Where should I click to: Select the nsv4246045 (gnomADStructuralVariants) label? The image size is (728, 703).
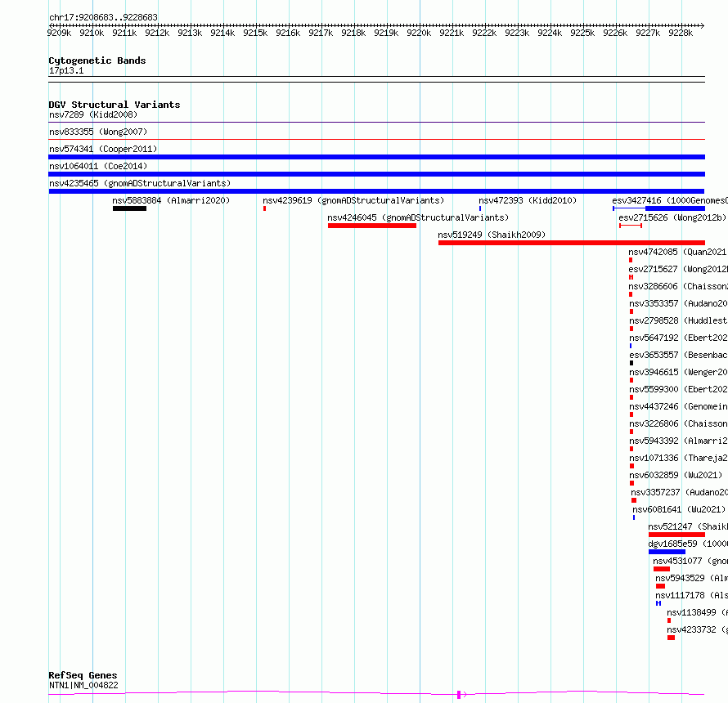pyautogui.click(x=418, y=217)
